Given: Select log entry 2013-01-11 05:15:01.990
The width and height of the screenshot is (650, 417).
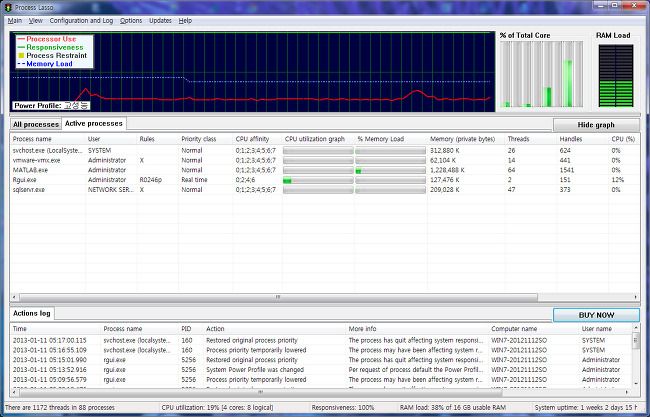Looking at the screenshot, I should pos(321,360).
